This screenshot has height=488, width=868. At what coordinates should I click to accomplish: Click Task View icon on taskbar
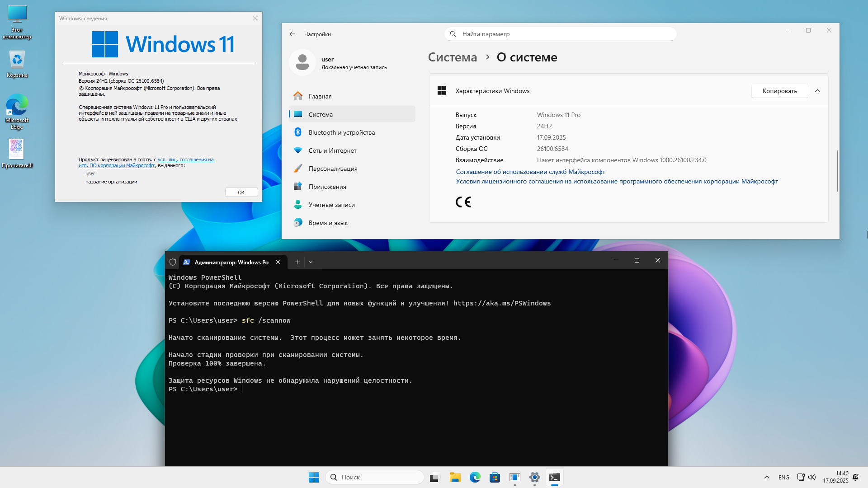[435, 477]
